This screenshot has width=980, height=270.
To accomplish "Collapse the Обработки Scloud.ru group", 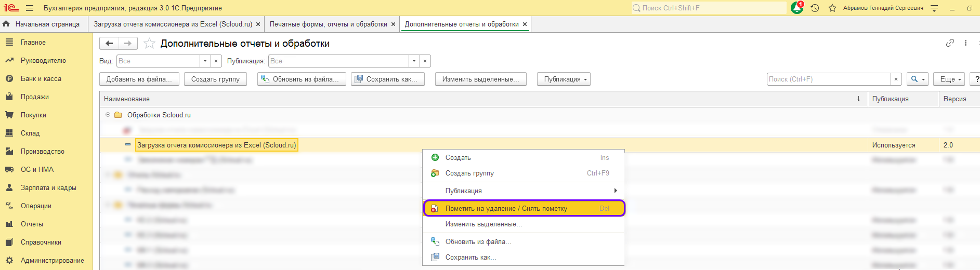I will [108, 115].
